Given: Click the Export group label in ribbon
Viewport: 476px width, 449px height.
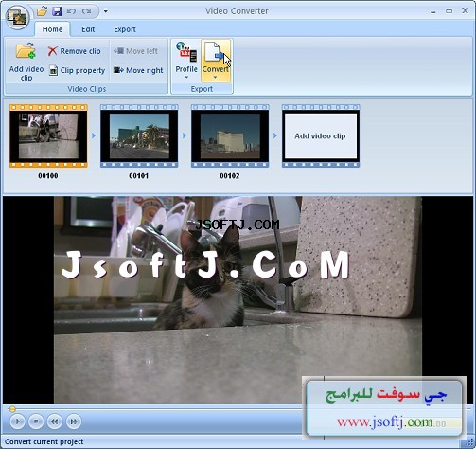Looking at the screenshot, I should click(x=202, y=89).
